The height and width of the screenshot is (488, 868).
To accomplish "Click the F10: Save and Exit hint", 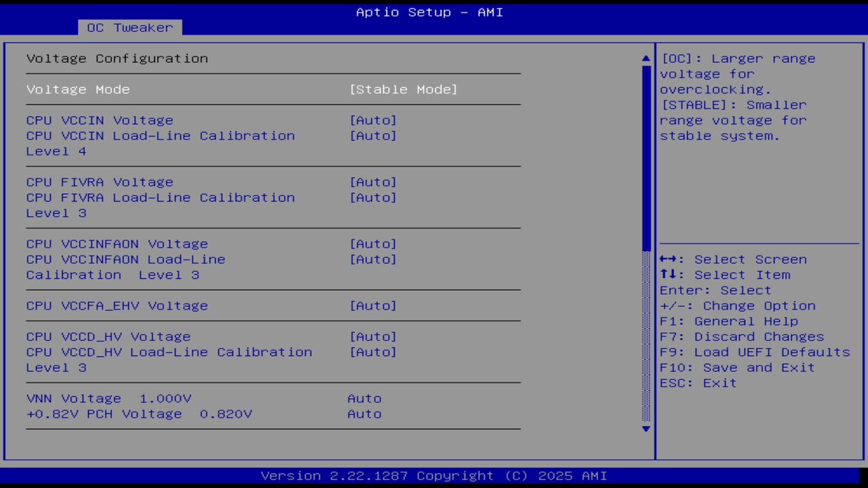I will 738,367.
